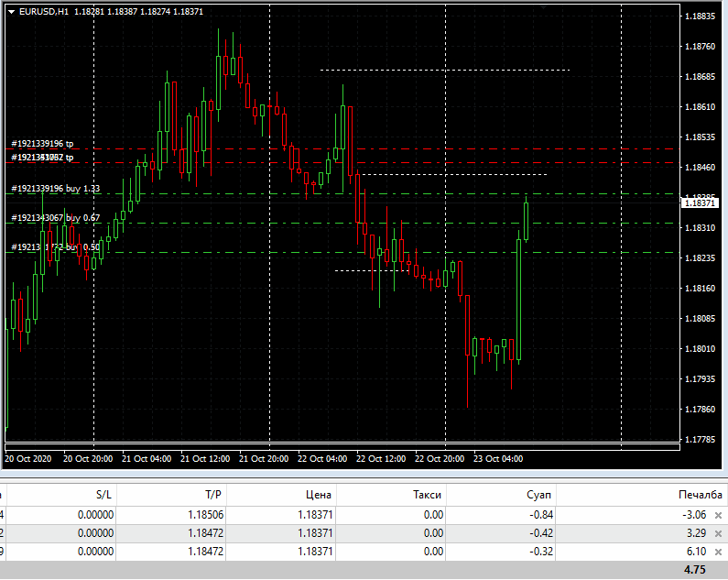The width and height of the screenshot is (728, 580).
Task: Click the 20 Oct 2020 time axis label
Action: coord(27,459)
